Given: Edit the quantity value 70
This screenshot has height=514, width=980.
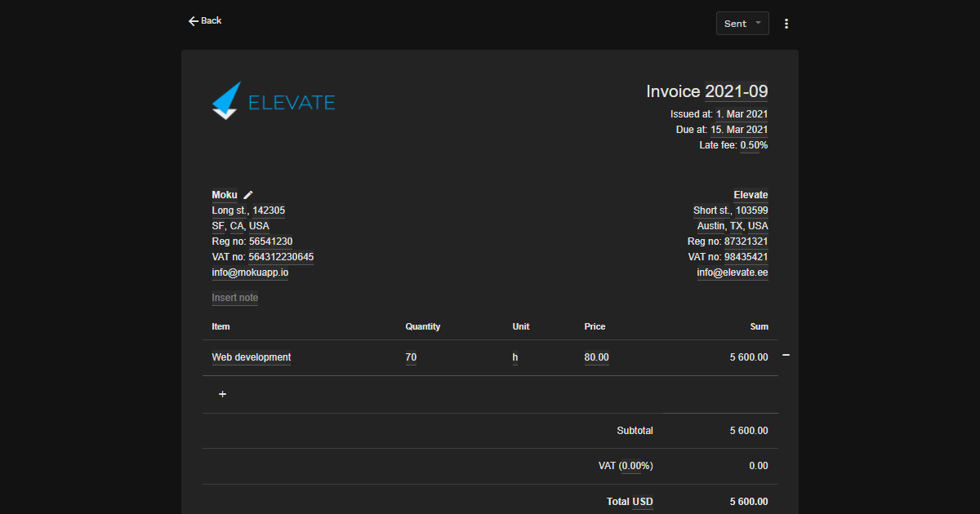Looking at the screenshot, I should pos(411,357).
